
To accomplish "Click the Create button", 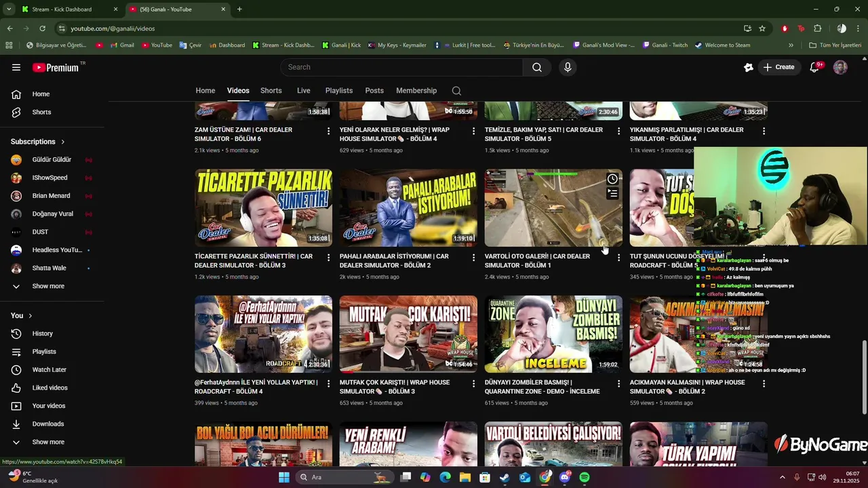I will pyautogui.click(x=778, y=67).
